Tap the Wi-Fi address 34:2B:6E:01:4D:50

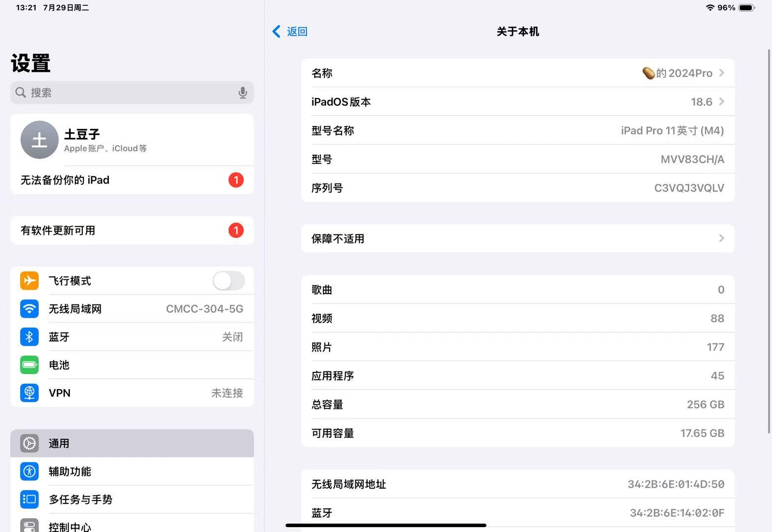(x=676, y=484)
